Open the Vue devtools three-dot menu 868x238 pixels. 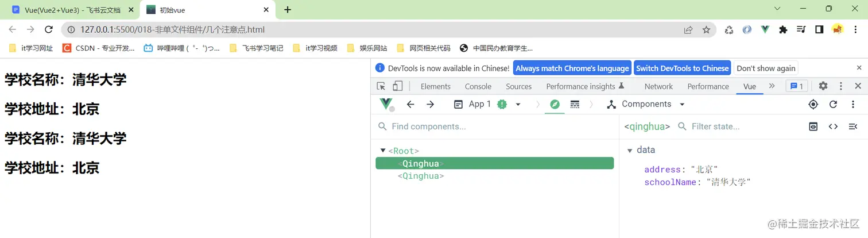click(853, 104)
